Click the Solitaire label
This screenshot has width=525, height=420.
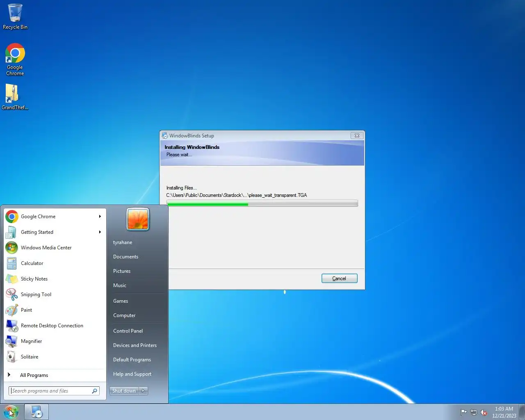tap(30, 357)
